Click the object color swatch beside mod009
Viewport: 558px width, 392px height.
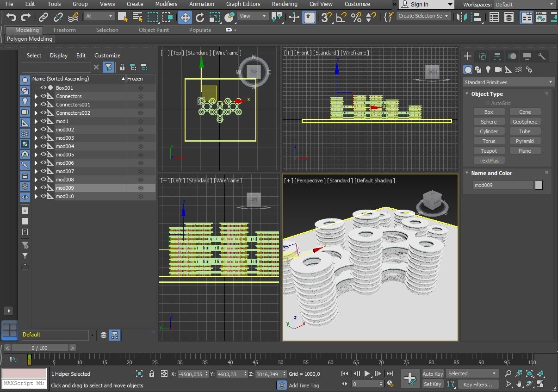539,185
